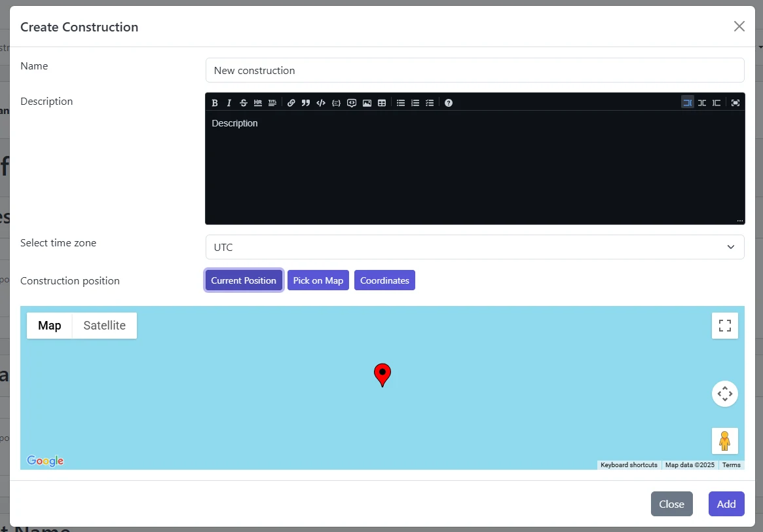
Task: Apply bold formatting in the description editor
Action: [214, 102]
